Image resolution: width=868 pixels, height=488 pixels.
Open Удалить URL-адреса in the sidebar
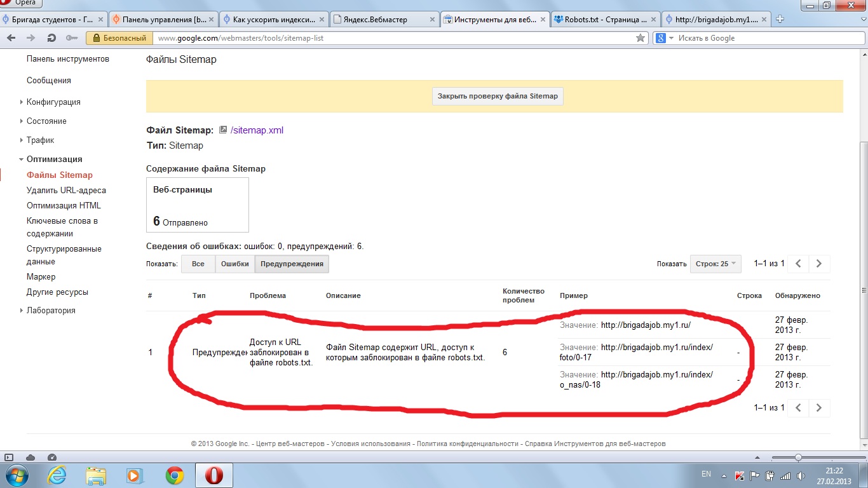pyautogui.click(x=66, y=190)
